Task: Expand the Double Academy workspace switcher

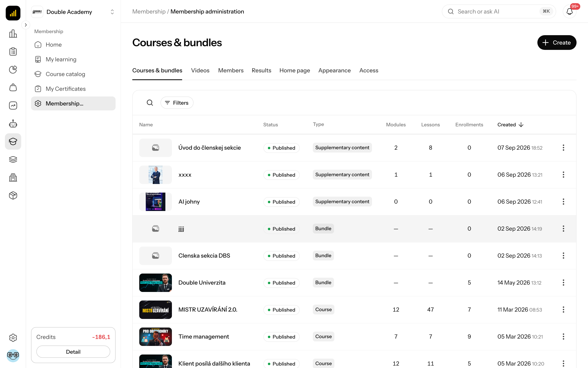Action: [73, 12]
